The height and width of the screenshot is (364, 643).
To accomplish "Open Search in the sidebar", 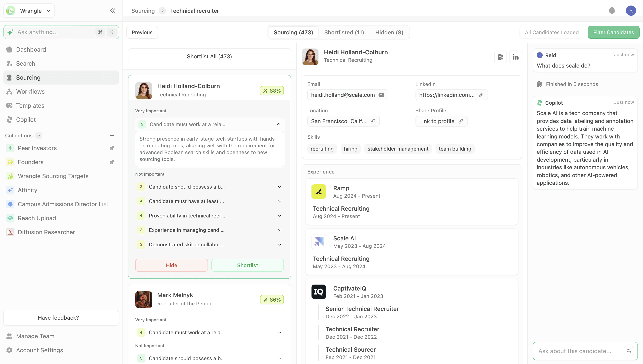I will click(61, 63).
